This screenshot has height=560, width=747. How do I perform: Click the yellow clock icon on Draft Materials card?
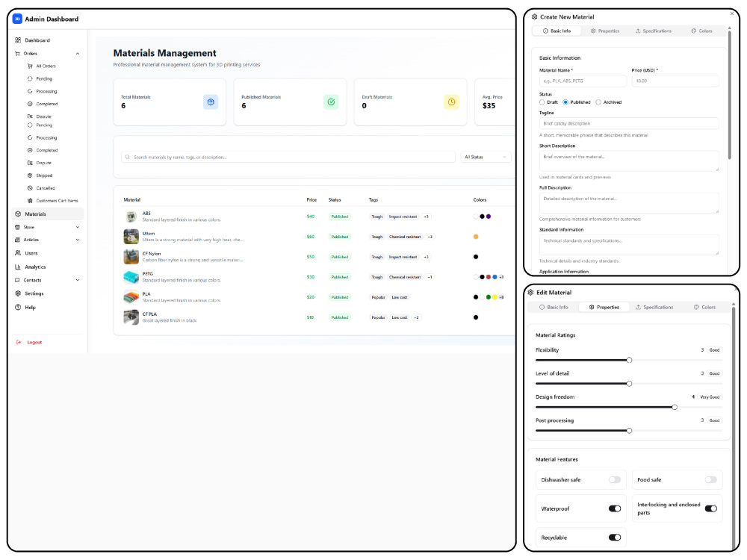452,102
